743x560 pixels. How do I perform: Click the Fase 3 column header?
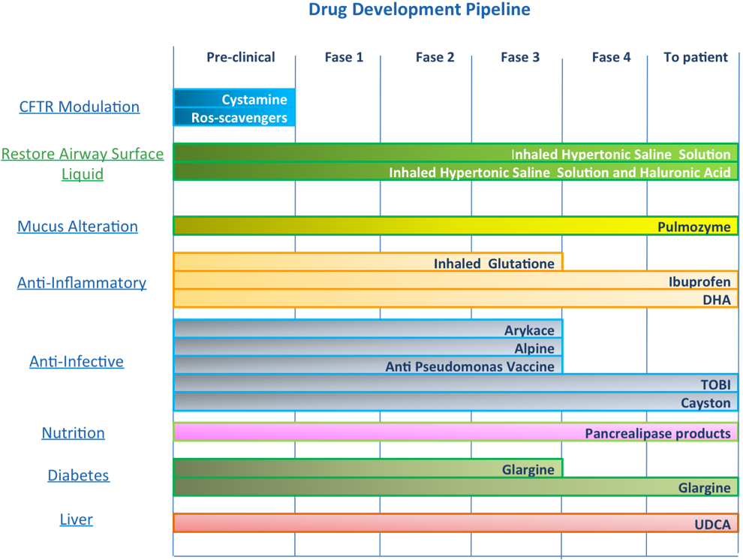[520, 57]
